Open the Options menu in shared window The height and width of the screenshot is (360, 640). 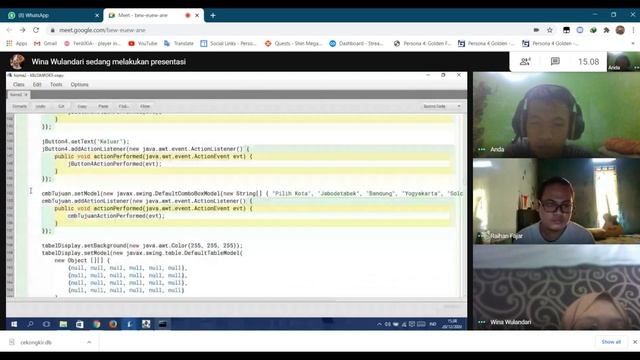point(80,84)
